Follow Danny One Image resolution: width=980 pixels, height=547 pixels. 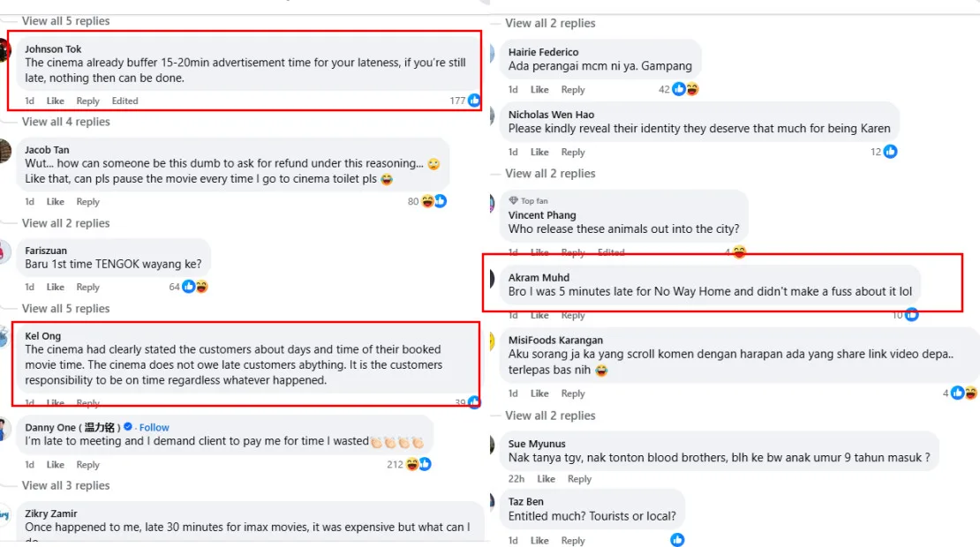click(x=155, y=427)
